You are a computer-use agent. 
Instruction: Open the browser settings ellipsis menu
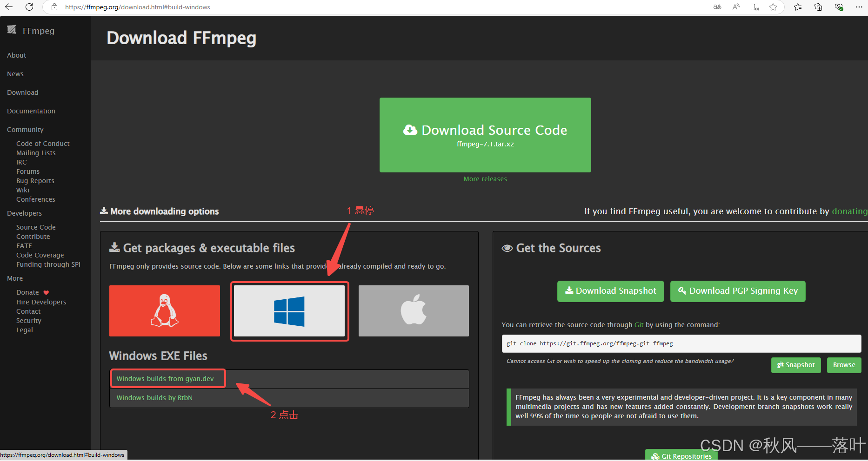click(859, 7)
